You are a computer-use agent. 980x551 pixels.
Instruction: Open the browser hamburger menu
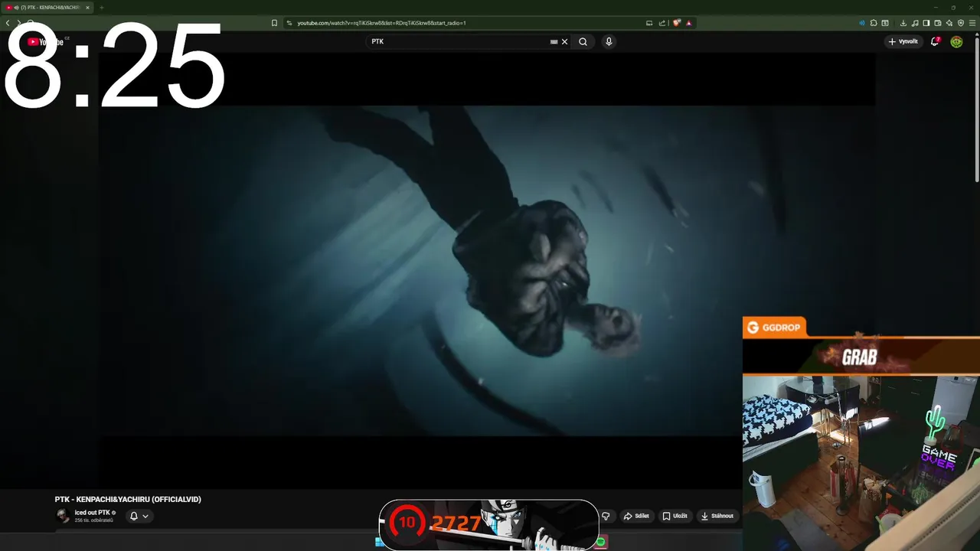pyautogui.click(x=973, y=23)
